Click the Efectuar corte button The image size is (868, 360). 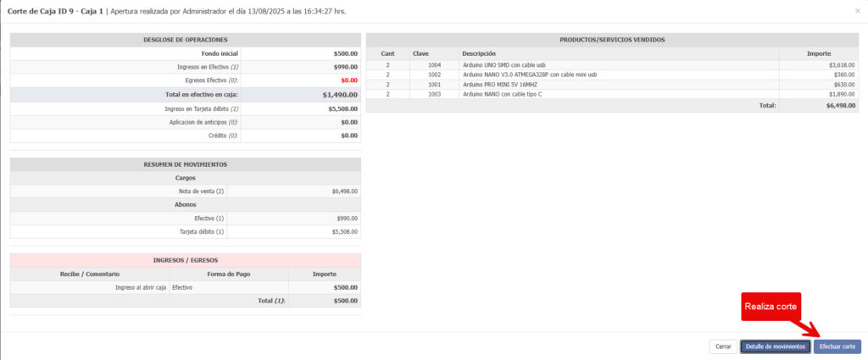837,346
